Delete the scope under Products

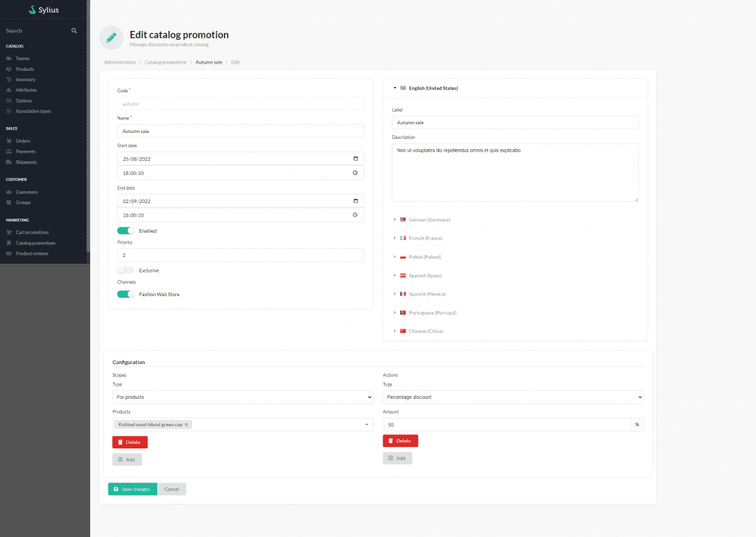point(130,442)
